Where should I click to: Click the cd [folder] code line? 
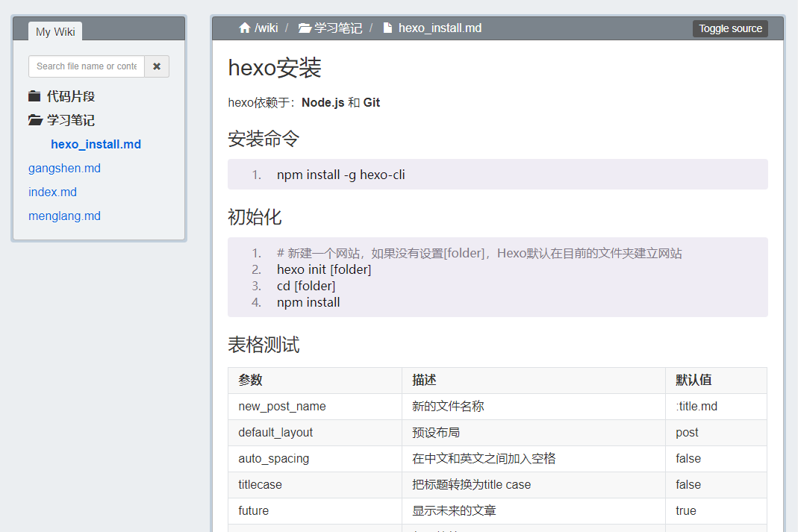click(x=306, y=286)
